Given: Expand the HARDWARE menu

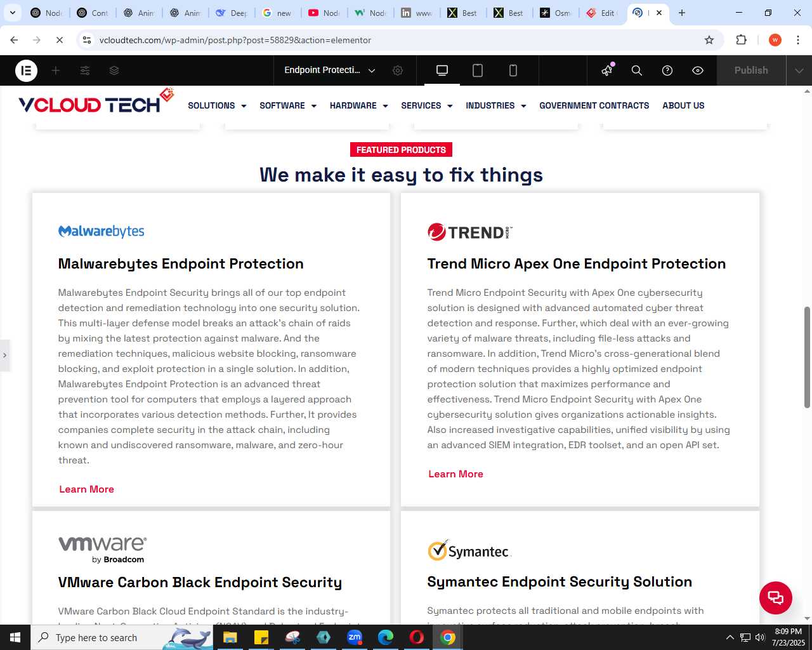Looking at the screenshot, I should click(359, 105).
